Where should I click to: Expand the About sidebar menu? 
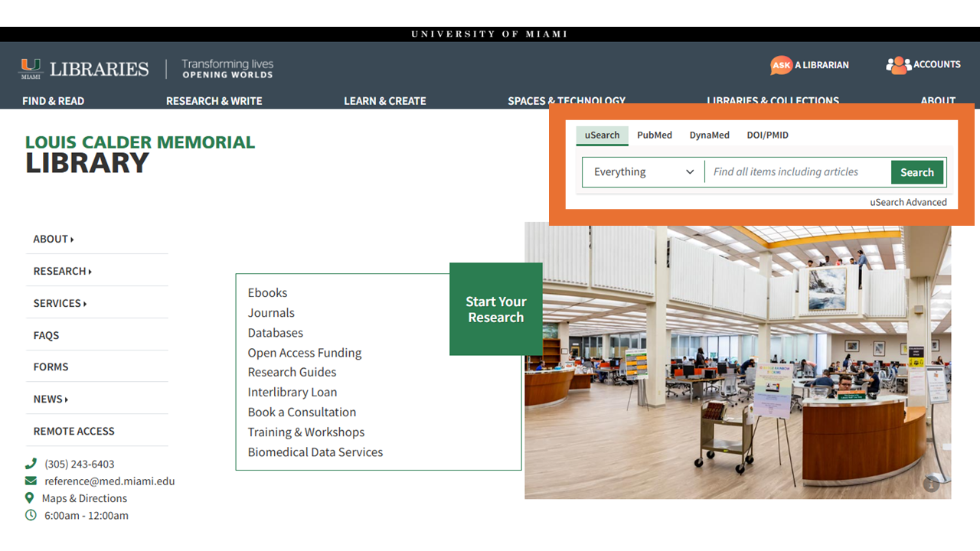click(x=54, y=240)
